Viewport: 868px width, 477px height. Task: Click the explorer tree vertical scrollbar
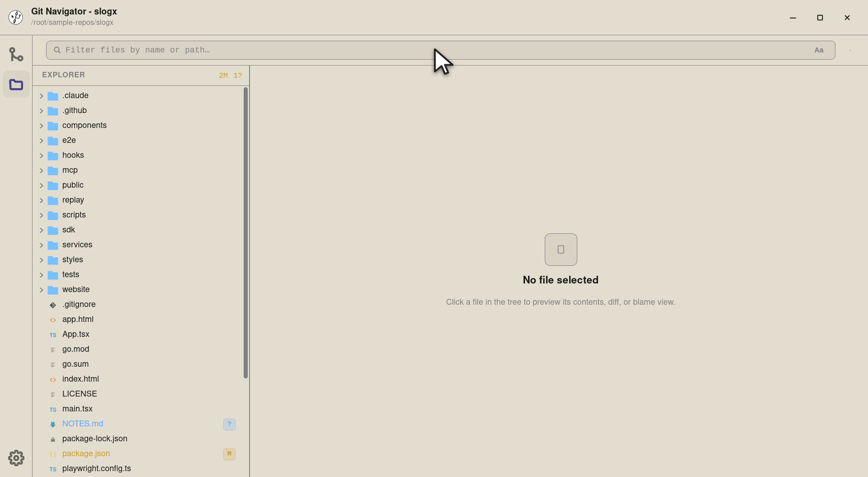click(x=245, y=233)
